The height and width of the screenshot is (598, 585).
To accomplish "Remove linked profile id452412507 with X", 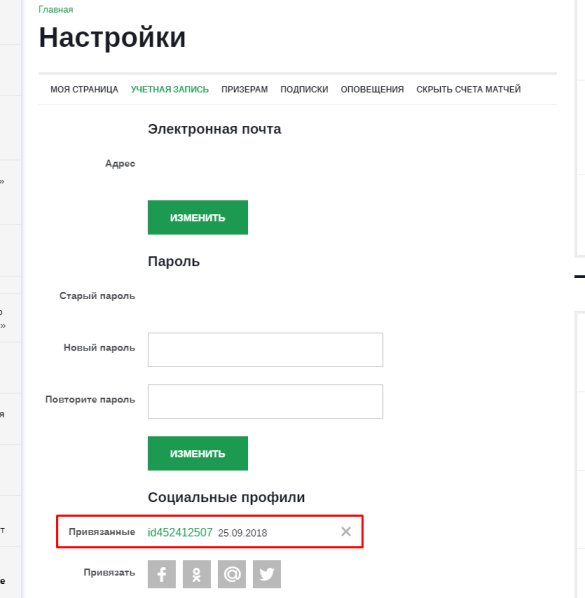I will click(x=346, y=531).
